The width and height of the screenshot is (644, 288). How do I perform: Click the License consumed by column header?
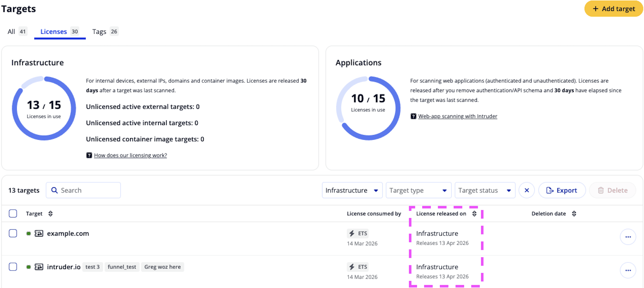[x=374, y=214]
